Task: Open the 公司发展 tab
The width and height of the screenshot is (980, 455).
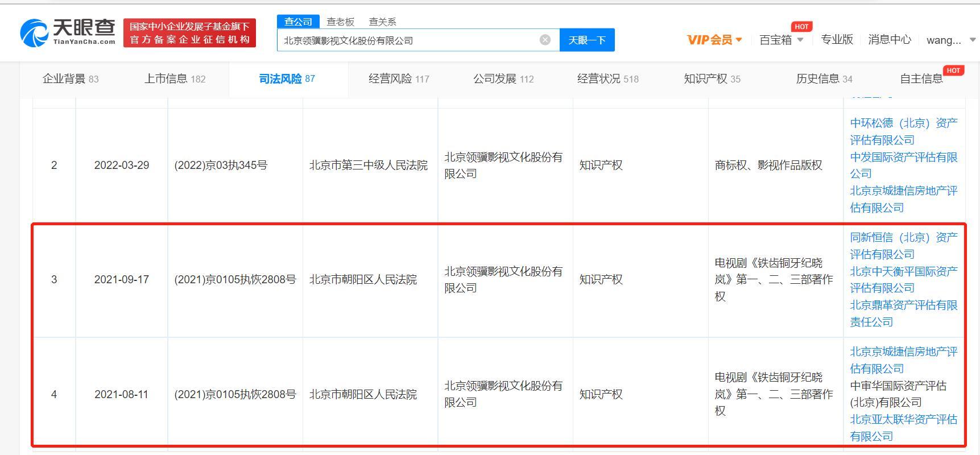Action: pos(503,79)
